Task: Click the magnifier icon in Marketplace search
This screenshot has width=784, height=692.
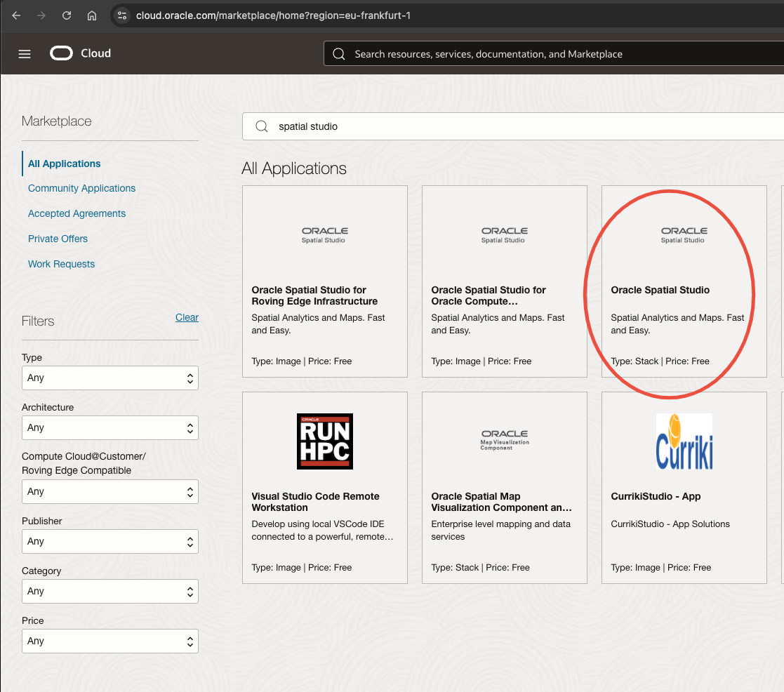Action: [x=262, y=126]
